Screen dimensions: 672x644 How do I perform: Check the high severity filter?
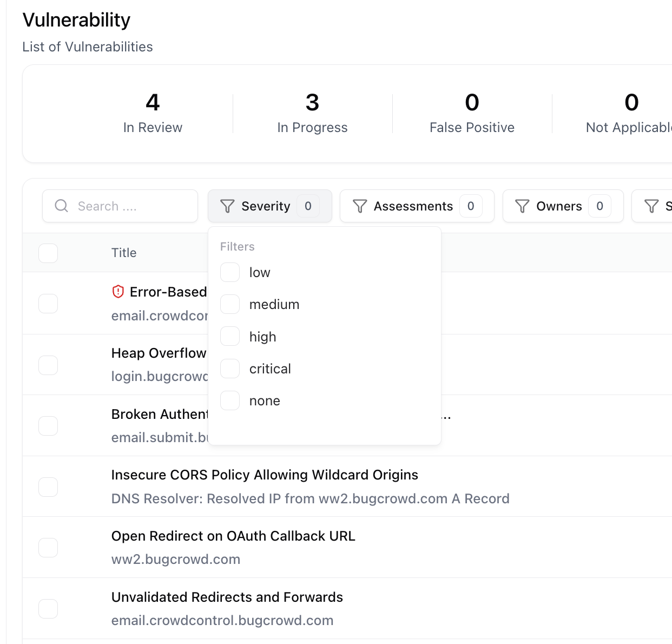click(x=230, y=336)
